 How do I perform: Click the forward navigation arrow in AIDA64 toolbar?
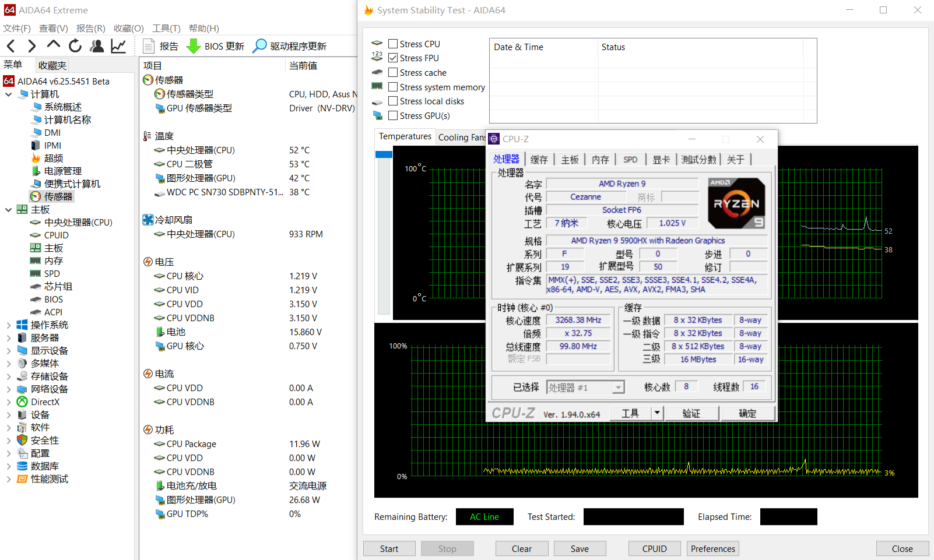(32, 46)
